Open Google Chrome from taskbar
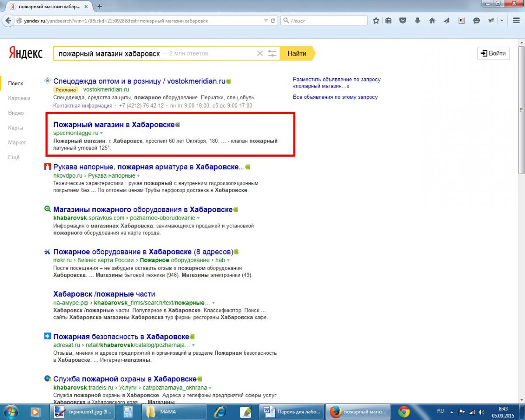Image resolution: width=525 pixels, height=420 pixels. [x=404, y=412]
